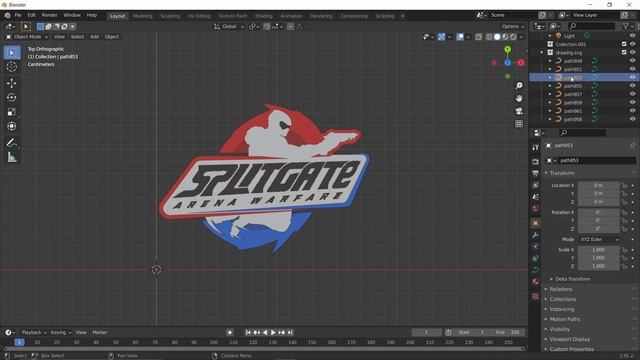Click the red X axis gizmo ball

[521, 63]
